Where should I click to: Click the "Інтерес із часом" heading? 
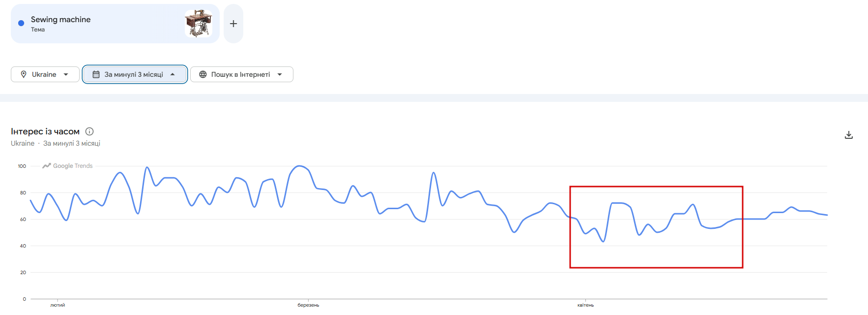(45, 131)
